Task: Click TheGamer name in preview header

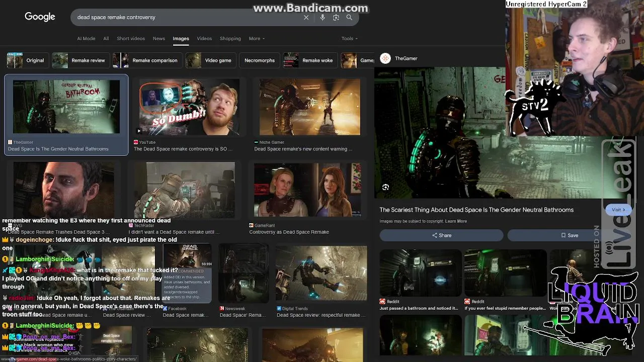Action: tap(406, 58)
